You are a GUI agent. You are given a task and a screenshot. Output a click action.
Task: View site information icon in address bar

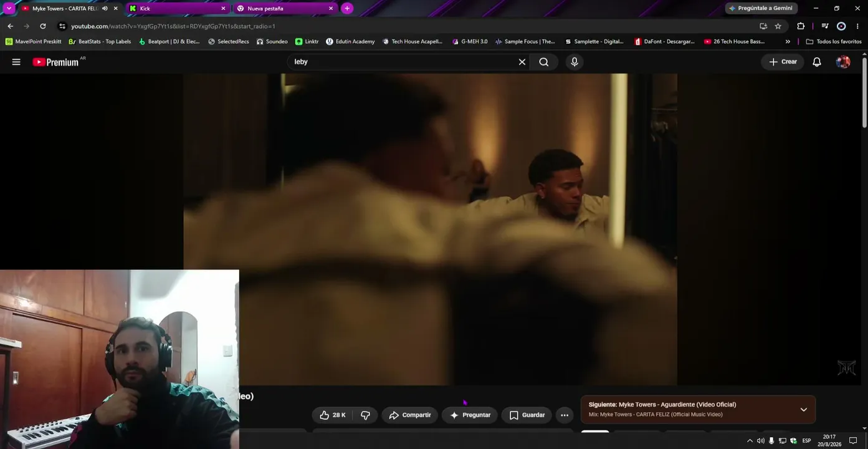pos(62,26)
